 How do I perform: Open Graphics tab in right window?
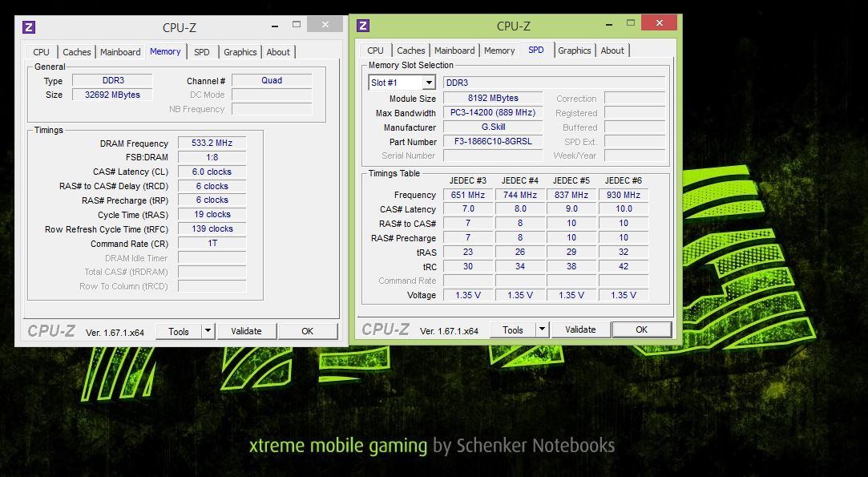574,51
